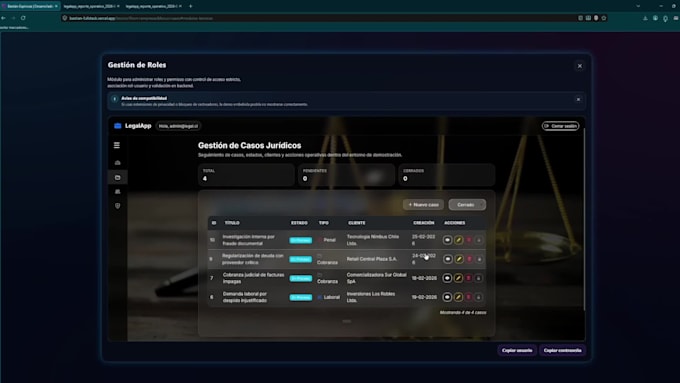The width and height of the screenshot is (680, 383).
Task: Open a new browser tab with plus
Action: [190, 6]
